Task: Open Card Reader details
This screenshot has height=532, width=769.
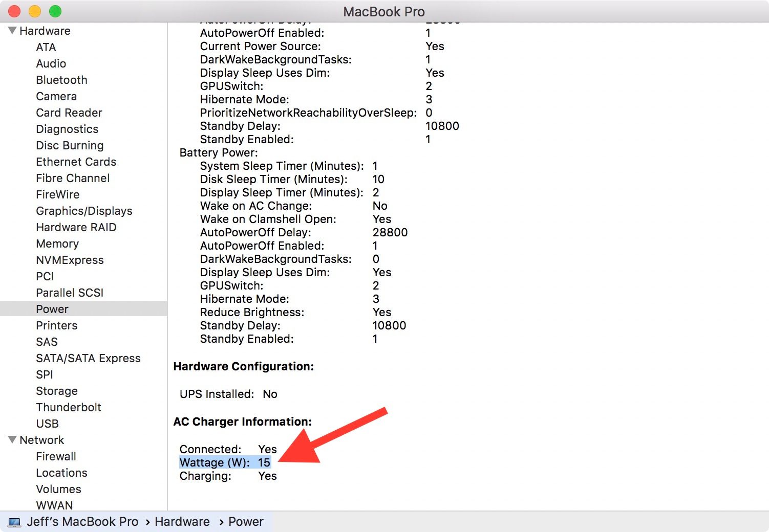Action: point(69,113)
